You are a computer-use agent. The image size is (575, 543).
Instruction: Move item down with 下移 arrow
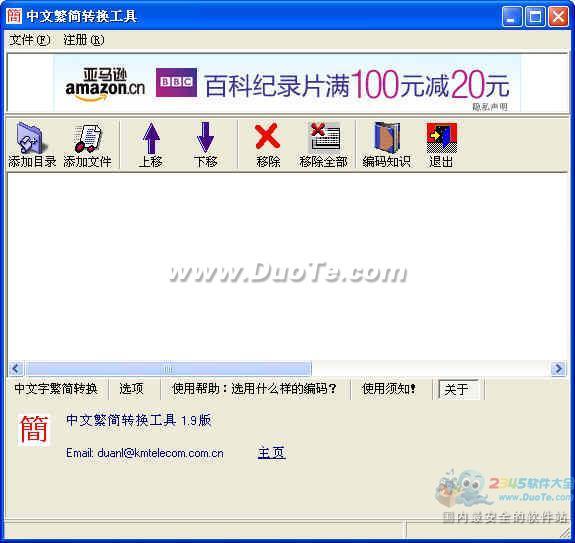click(205, 145)
